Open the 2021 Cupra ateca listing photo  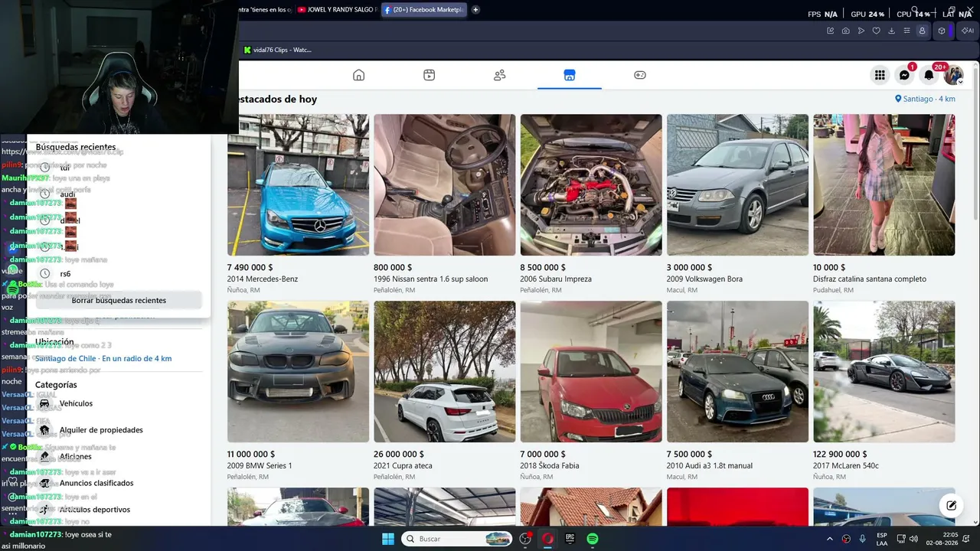pos(444,371)
